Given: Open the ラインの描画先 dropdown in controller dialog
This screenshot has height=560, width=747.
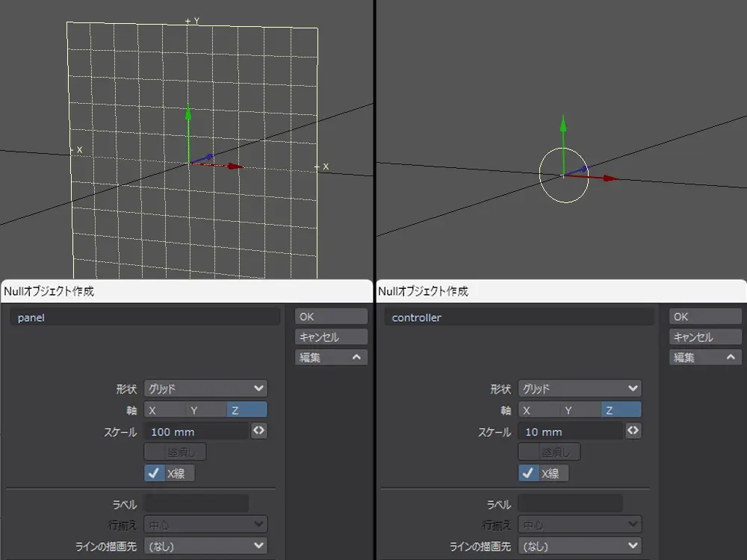Looking at the screenshot, I should (580, 546).
